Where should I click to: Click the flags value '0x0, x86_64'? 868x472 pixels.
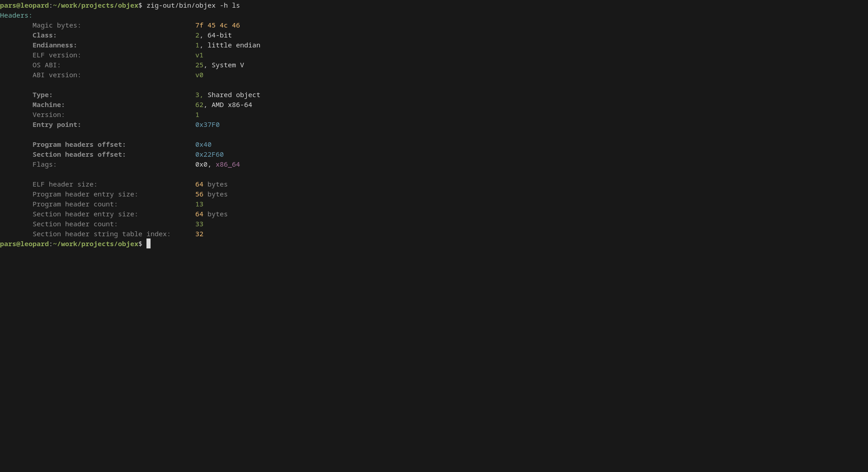[217, 164]
